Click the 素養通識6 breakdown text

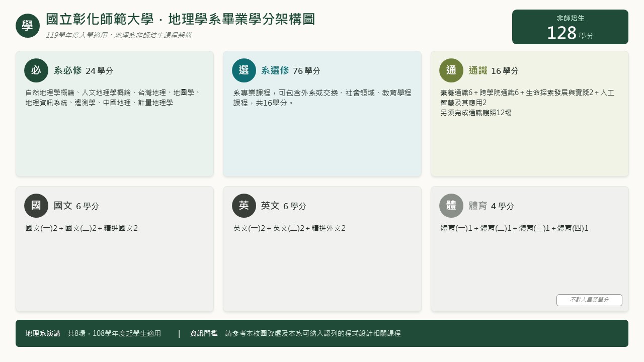point(527,98)
